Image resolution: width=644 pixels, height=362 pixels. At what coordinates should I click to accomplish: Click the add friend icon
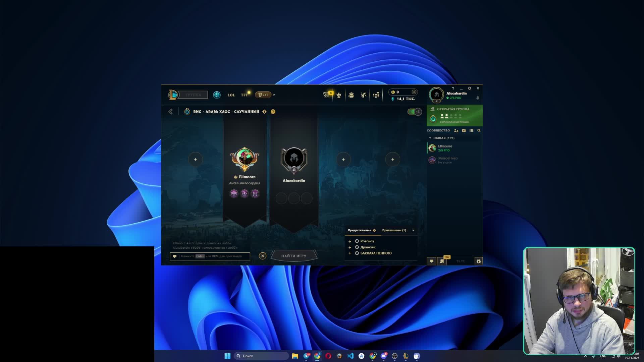pos(456,131)
